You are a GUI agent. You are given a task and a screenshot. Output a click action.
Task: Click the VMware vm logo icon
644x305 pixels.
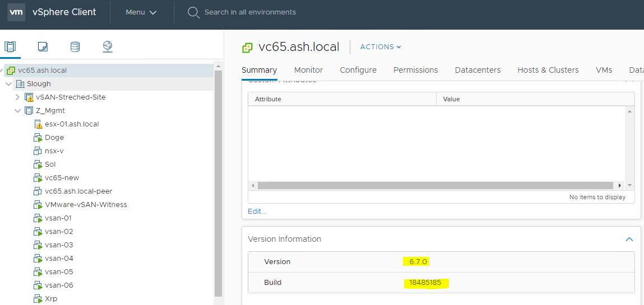[16, 12]
